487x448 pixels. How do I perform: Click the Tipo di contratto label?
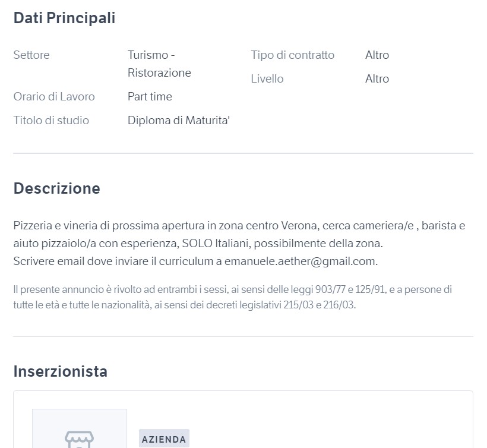tap(293, 55)
